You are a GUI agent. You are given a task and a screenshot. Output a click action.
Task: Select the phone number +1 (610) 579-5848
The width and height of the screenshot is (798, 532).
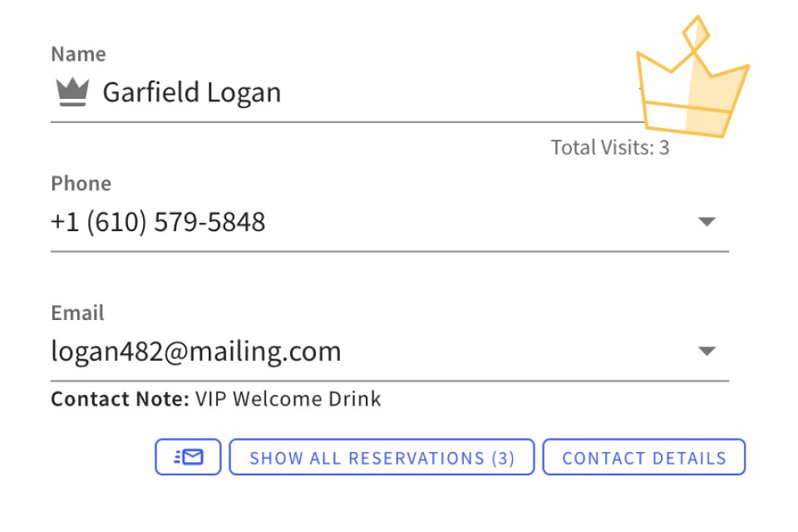[x=158, y=222]
